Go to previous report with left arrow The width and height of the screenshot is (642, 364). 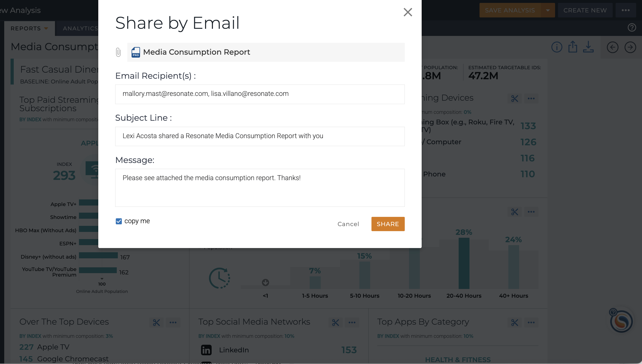[612, 48]
